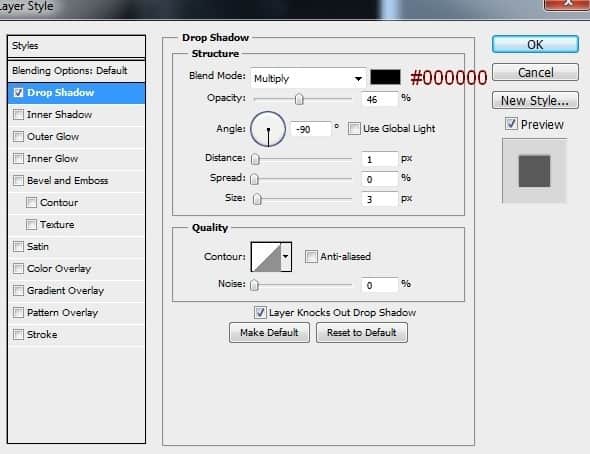Click the angle dial control
590x454 pixels.
(268, 129)
